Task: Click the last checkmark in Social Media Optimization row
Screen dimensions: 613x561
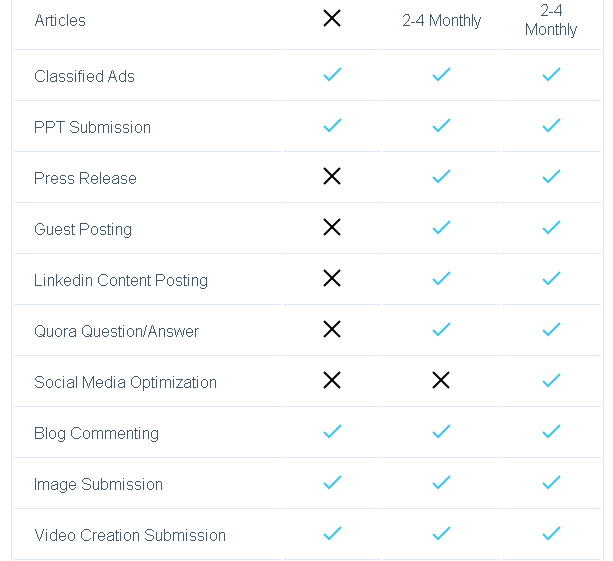Action: [551, 381]
